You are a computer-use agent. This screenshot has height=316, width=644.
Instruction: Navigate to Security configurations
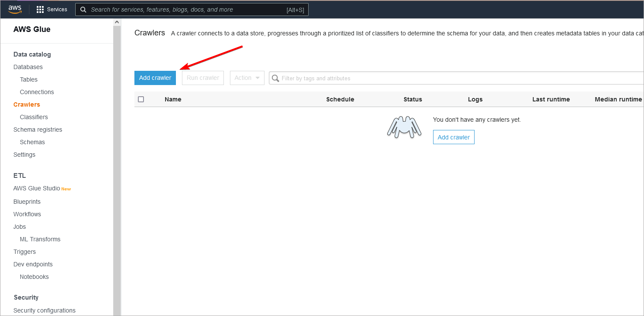pyautogui.click(x=44, y=310)
